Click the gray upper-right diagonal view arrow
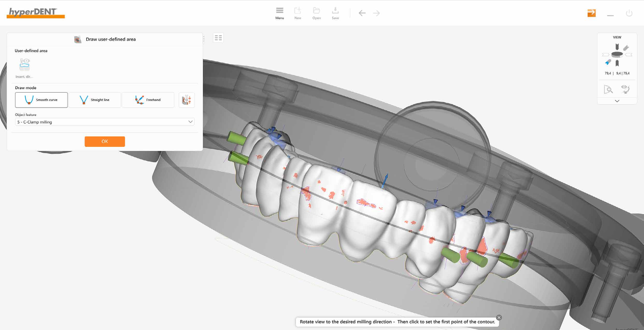The width and height of the screenshot is (644, 330). tap(626, 48)
